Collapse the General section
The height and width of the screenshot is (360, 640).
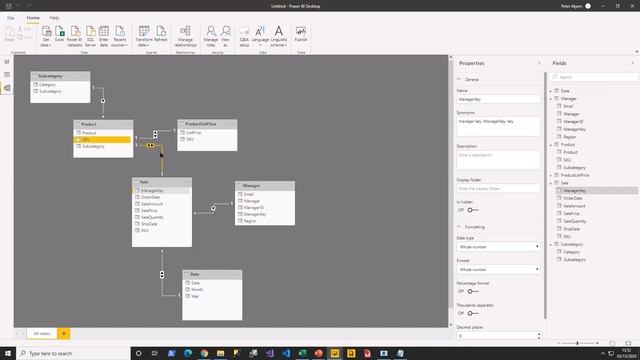click(x=459, y=79)
